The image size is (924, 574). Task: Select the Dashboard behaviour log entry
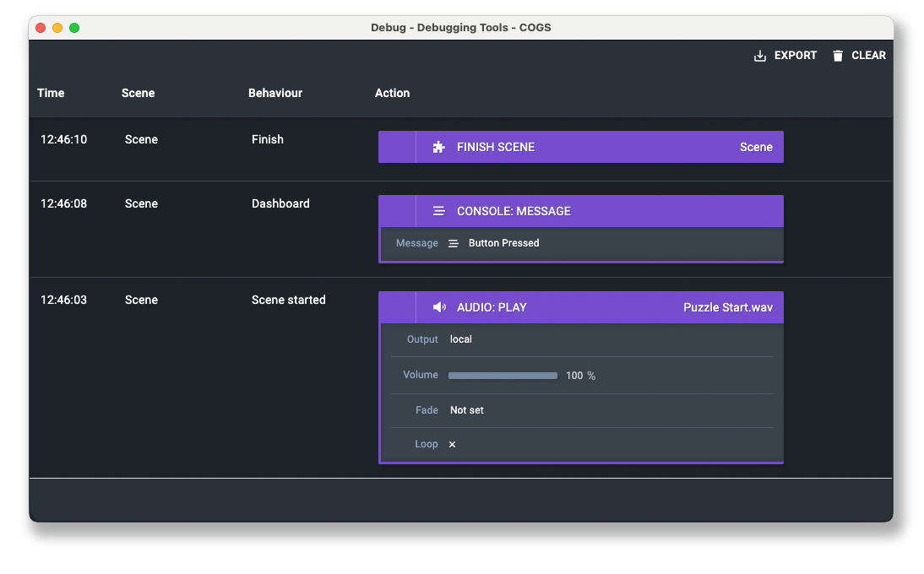(280, 203)
